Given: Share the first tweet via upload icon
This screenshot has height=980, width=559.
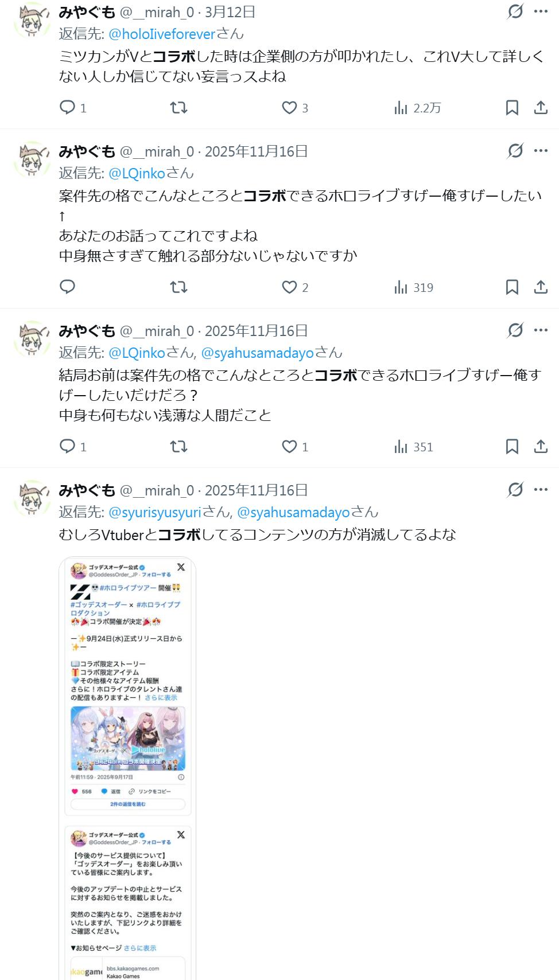Looking at the screenshot, I should click(541, 107).
